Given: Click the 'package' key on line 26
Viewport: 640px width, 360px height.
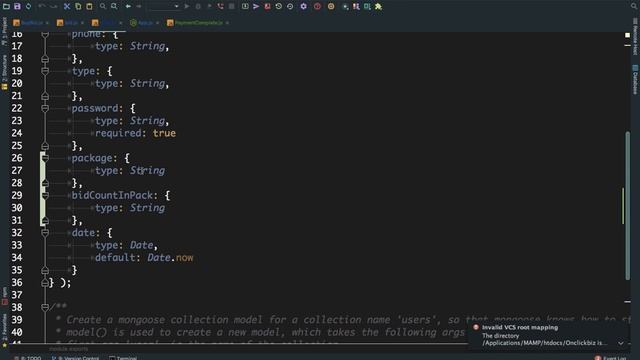Looking at the screenshot, I should (x=92, y=158).
